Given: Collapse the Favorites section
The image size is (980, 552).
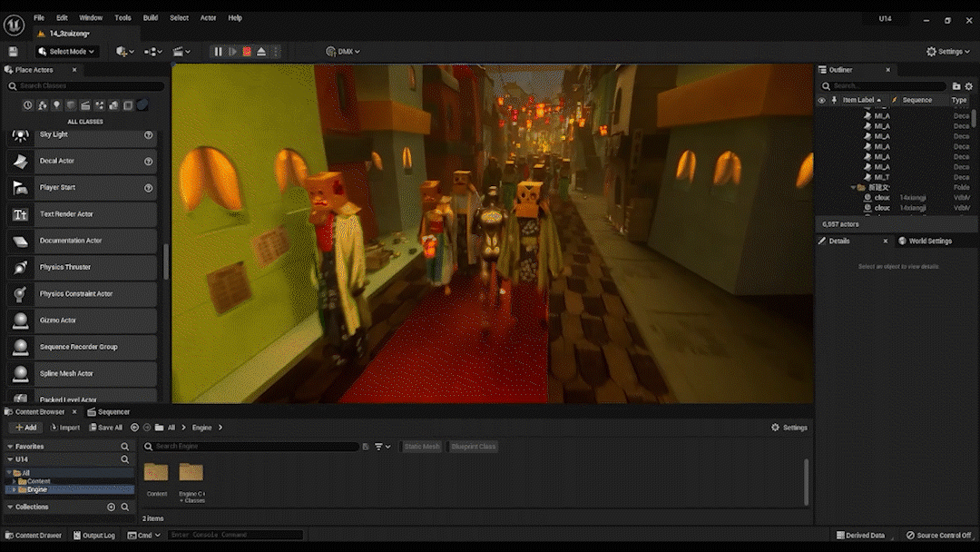Looking at the screenshot, I should pyautogui.click(x=10, y=447).
